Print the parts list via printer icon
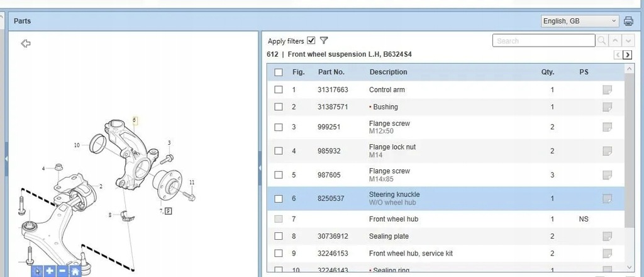 point(628,21)
